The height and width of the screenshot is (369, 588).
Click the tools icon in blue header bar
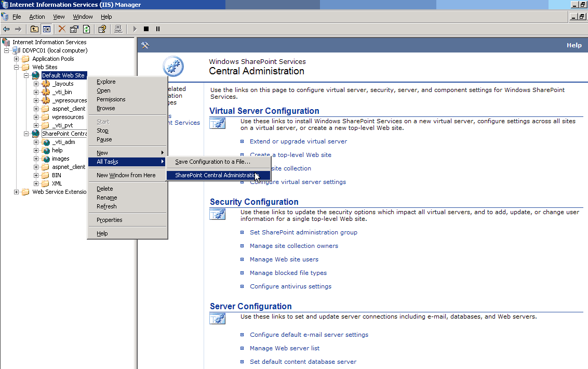(145, 45)
